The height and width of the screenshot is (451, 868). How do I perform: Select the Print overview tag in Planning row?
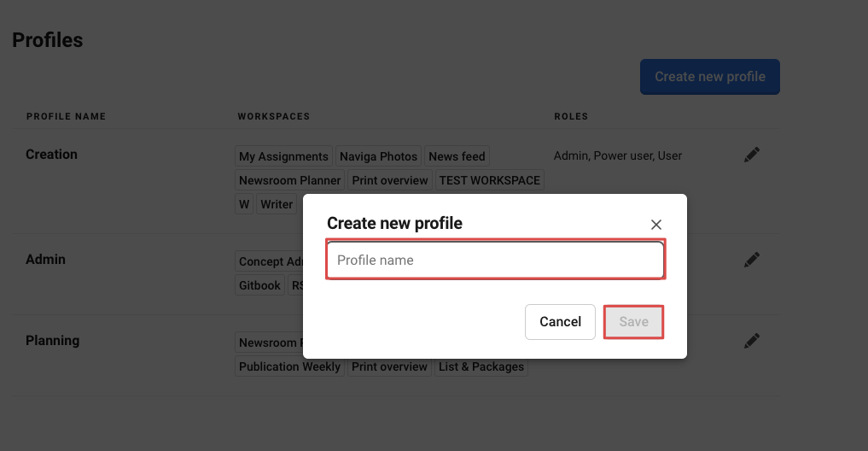point(389,366)
